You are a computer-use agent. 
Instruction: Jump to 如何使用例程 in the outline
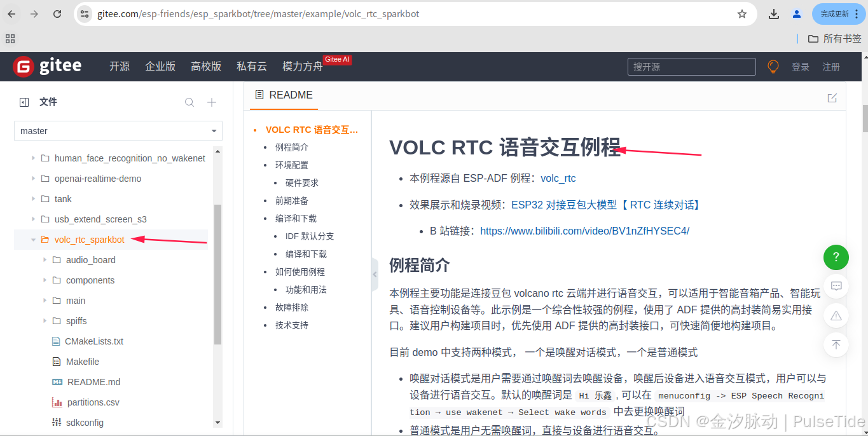coord(300,272)
